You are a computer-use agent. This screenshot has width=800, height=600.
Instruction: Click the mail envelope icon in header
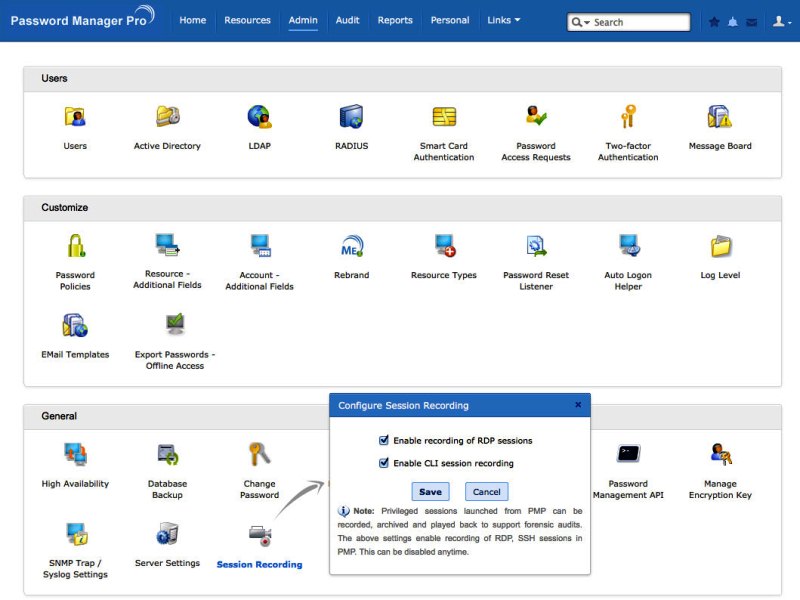752,22
